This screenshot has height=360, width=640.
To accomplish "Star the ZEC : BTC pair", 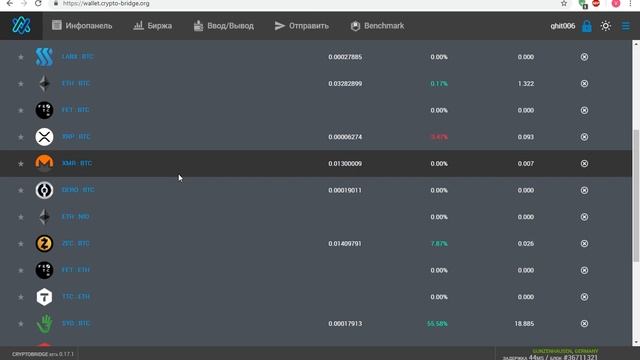I will [x=21, y=244].
